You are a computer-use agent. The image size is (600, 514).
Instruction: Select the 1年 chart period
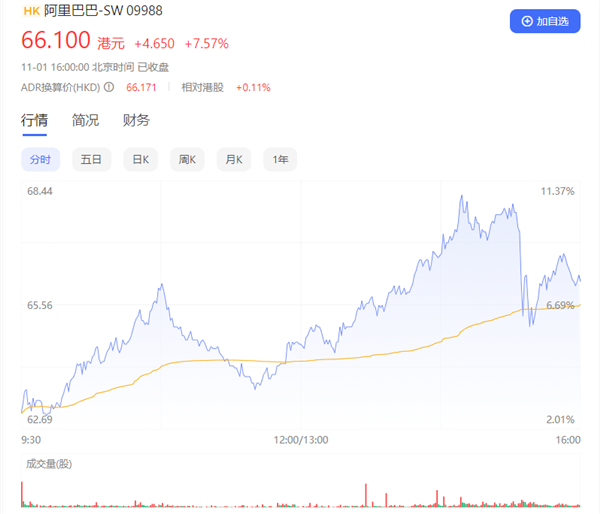280,159
